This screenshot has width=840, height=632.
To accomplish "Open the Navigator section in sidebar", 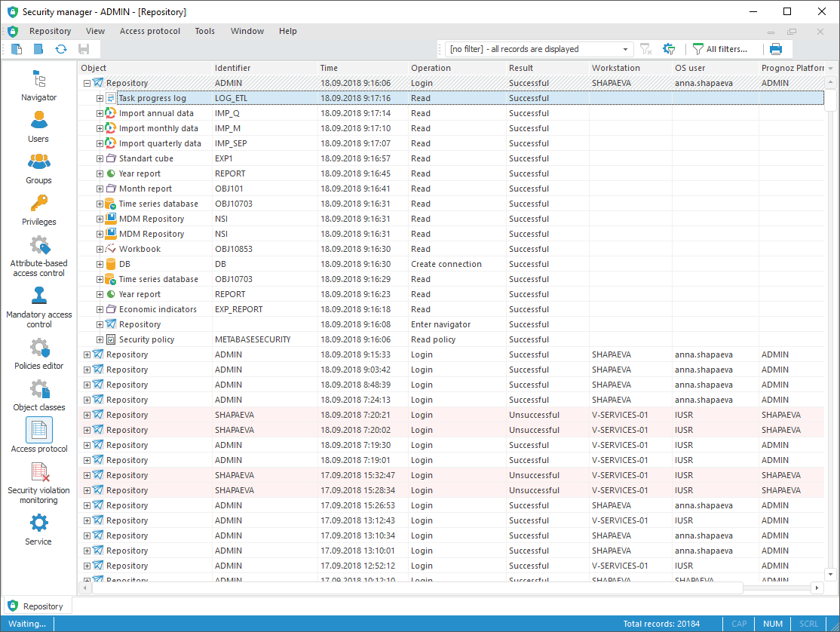I will [38, 85].
